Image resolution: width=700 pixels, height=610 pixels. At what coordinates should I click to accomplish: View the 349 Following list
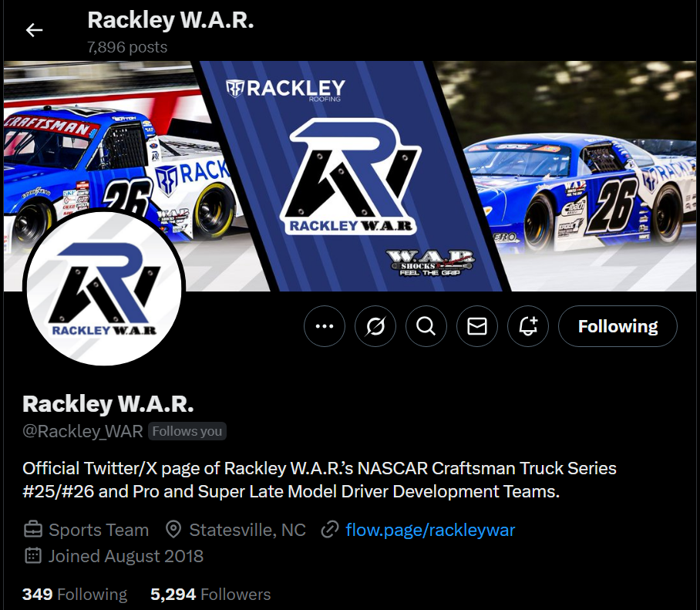[75, 595]
